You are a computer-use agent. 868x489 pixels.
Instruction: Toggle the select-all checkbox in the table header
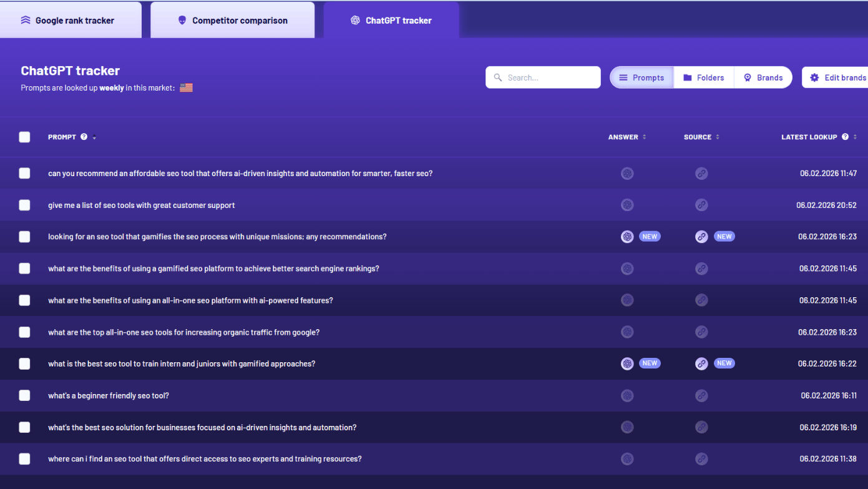click(x=24, y=137)
